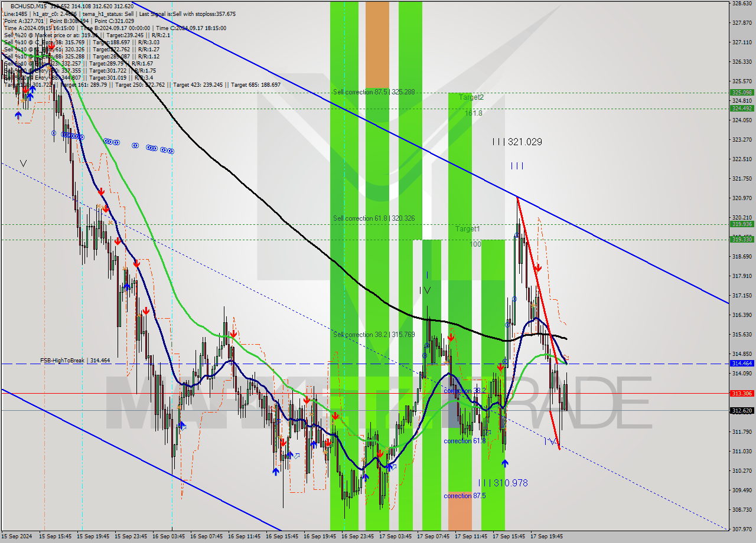Click the '16 Sep 07:45' time axis label
This screenshot has width=756, height=543.
[x=206, y=537]
